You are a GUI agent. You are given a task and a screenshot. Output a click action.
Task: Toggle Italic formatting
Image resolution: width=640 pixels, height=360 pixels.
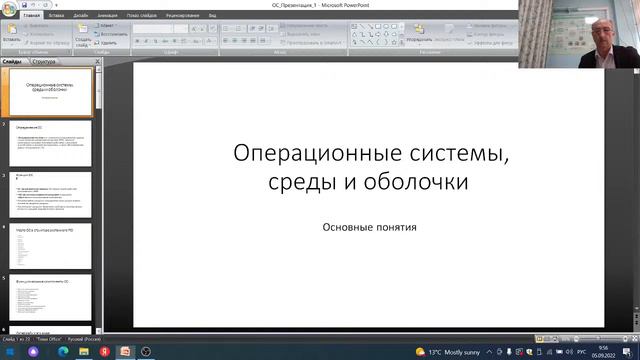147,41
